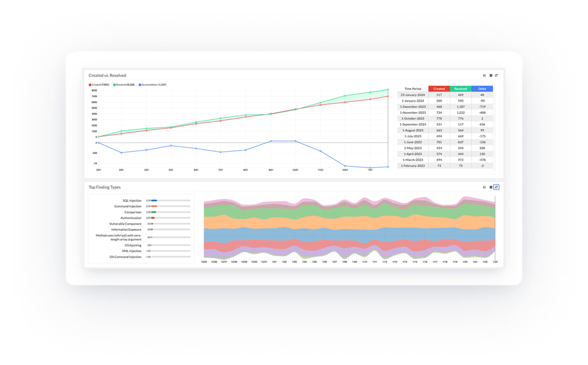
Task: Click the Vulnerable Component finding label
Action: point(125,224)
